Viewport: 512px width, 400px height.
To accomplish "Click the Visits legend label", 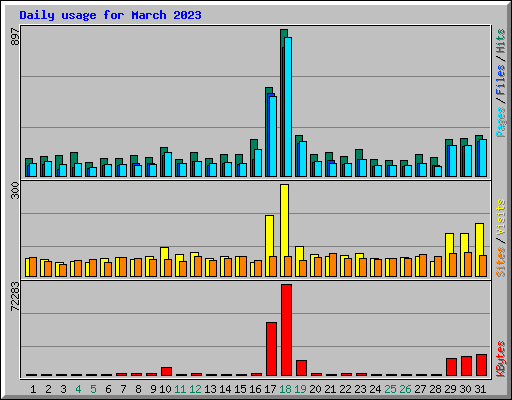I will tap(500, 217).
